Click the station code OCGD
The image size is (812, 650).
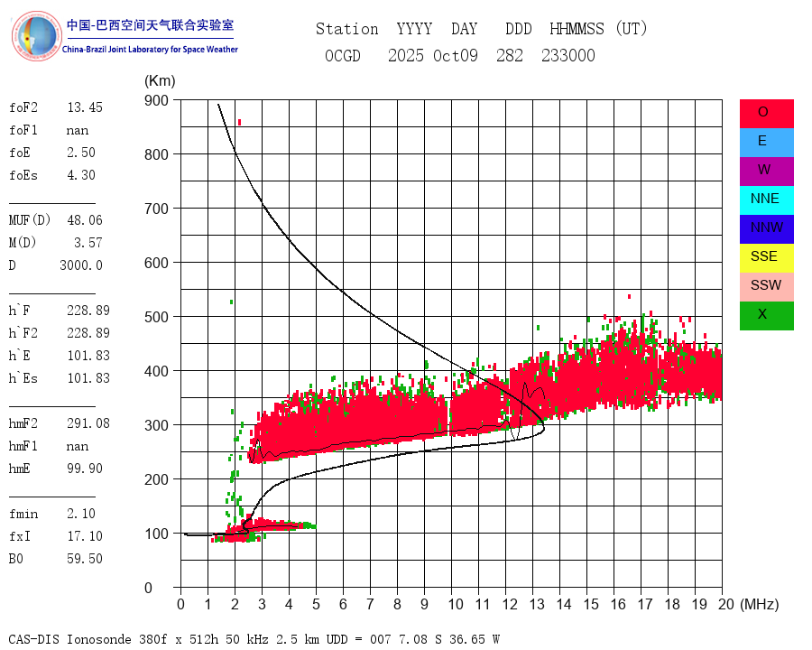pos(343,55)
